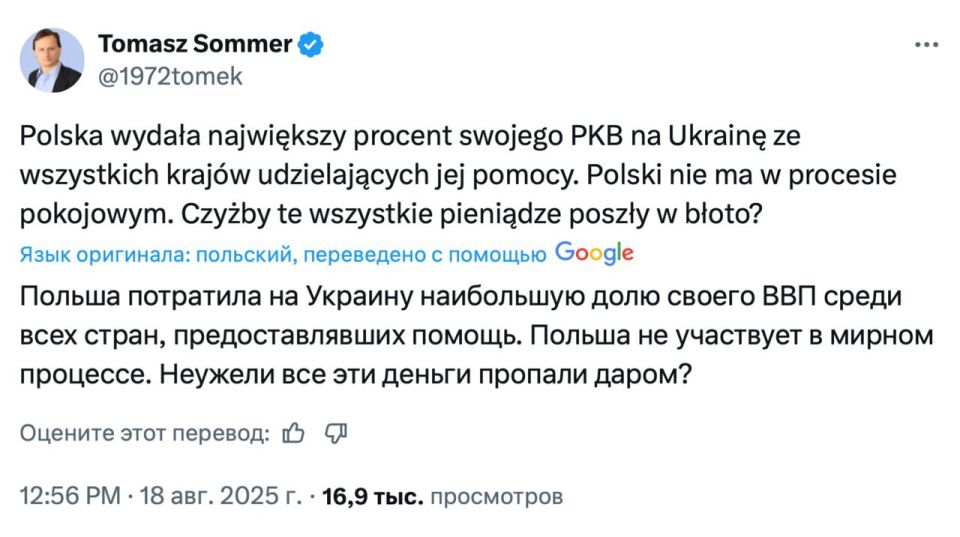The width and height of the screenshot is (960, 537).
Task: Click the 'просмотров' label
Action: (497, 497)
